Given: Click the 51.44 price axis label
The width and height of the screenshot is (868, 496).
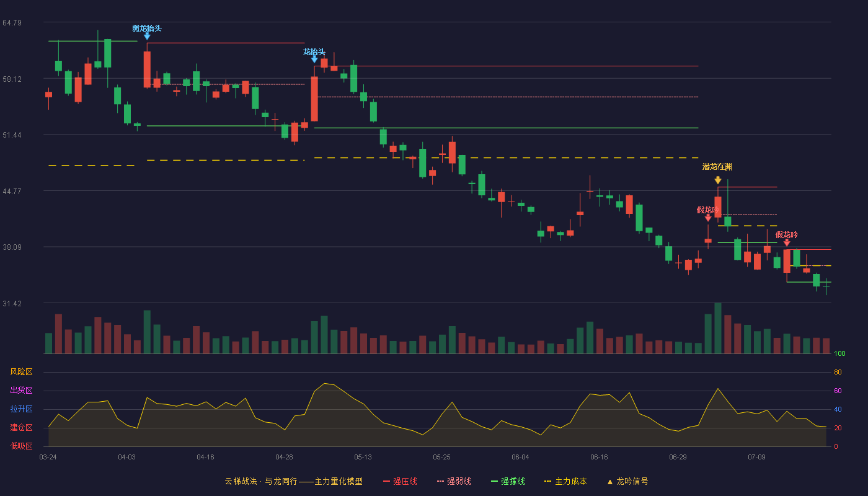Looking at the screenshot, I should tap(12, 135).
